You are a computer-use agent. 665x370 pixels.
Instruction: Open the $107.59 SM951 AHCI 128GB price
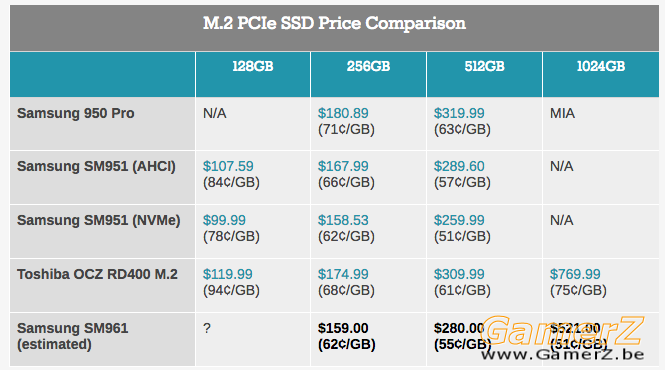pyautogui.click(x=228, y=166)
